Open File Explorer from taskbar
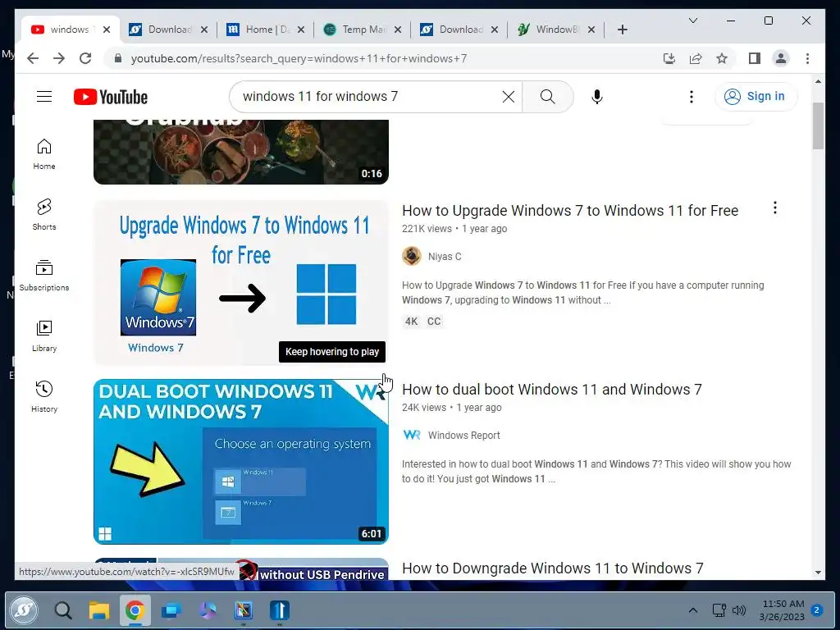Image resolution: width=840 pixels, height=630 pixels. click(x=99, y=610)
